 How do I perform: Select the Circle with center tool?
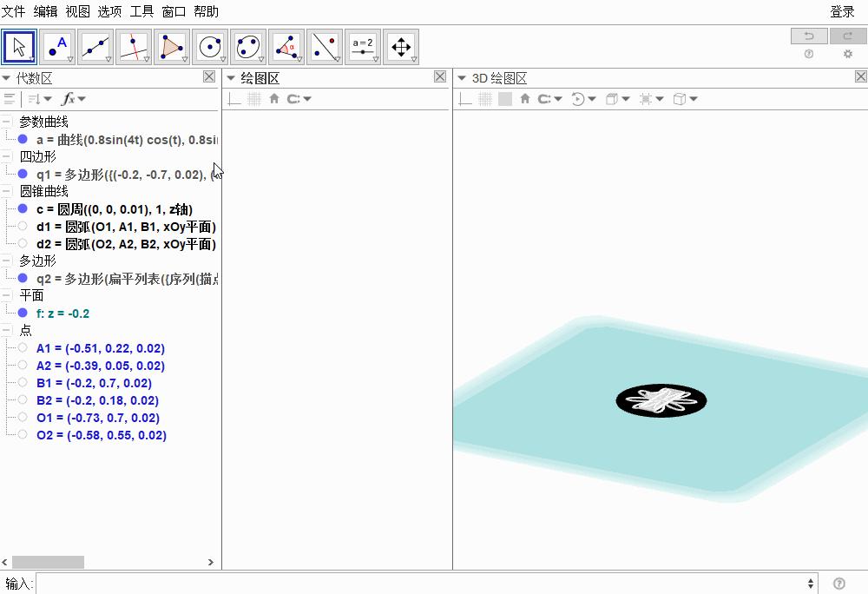point(209,47)
